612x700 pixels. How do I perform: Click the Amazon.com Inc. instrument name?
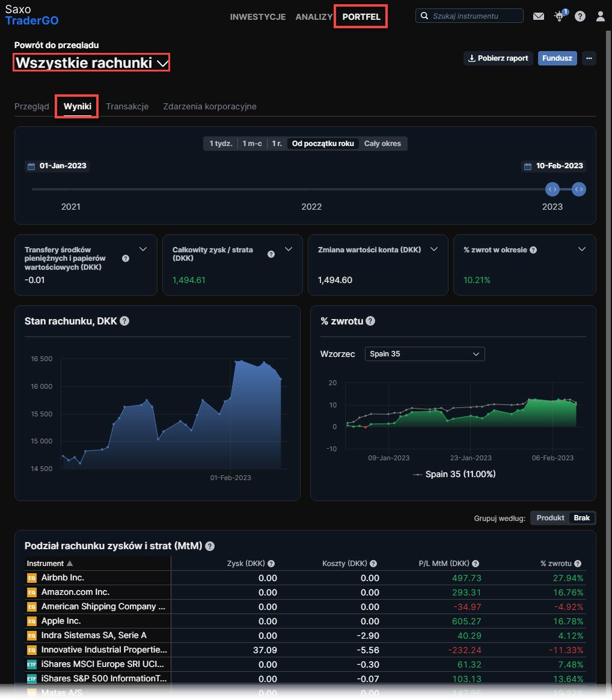75,592
